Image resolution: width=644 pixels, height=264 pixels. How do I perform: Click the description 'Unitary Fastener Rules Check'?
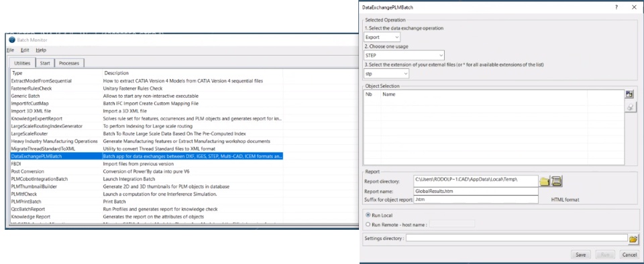(x=132, y=88)
